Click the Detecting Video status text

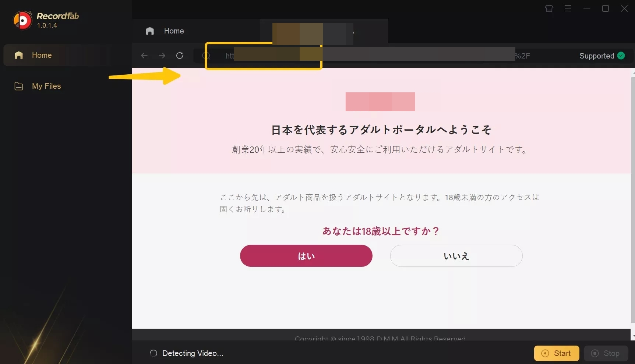[x=193, y=353]
